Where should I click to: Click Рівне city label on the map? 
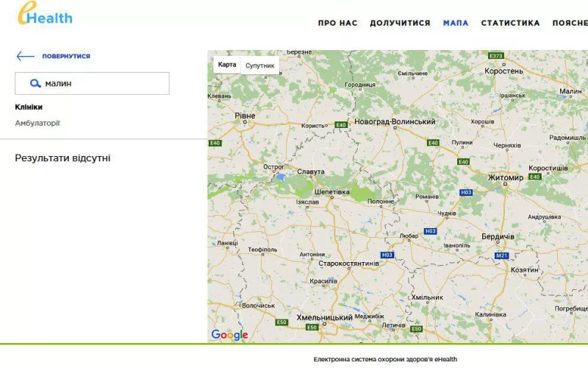245,116
